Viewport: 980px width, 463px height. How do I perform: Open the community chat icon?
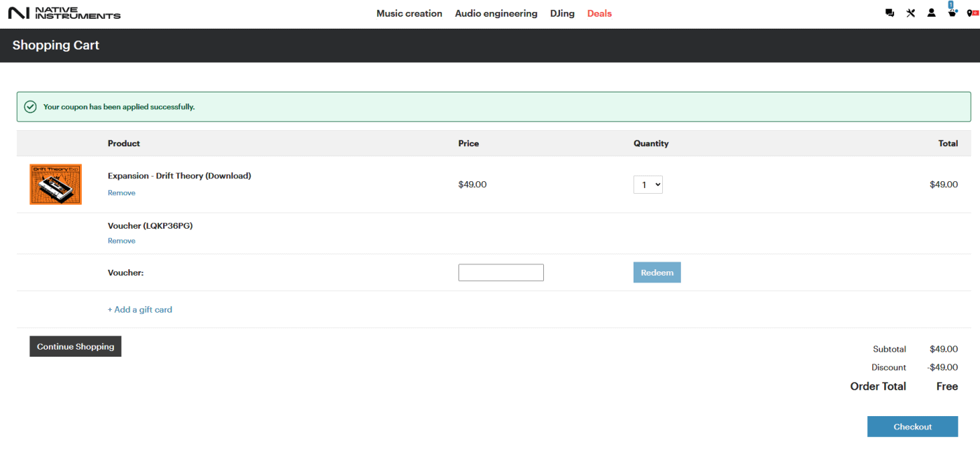point(890,13)
